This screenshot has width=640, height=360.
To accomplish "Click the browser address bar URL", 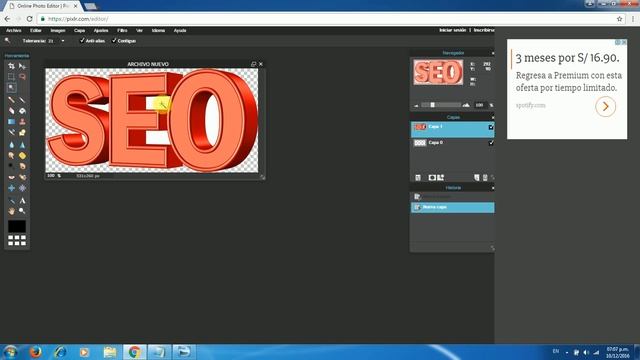I will [x=78, y=19].
